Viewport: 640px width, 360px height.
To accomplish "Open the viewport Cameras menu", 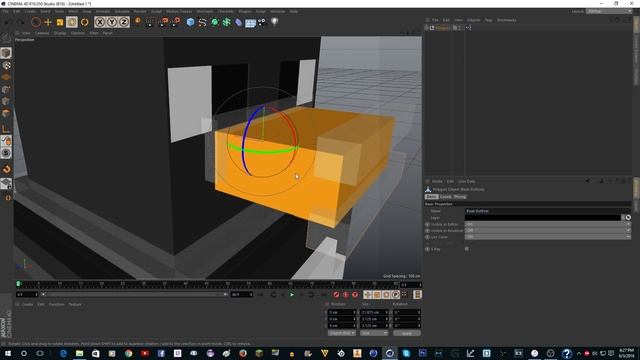I will [x=42, y=33].
